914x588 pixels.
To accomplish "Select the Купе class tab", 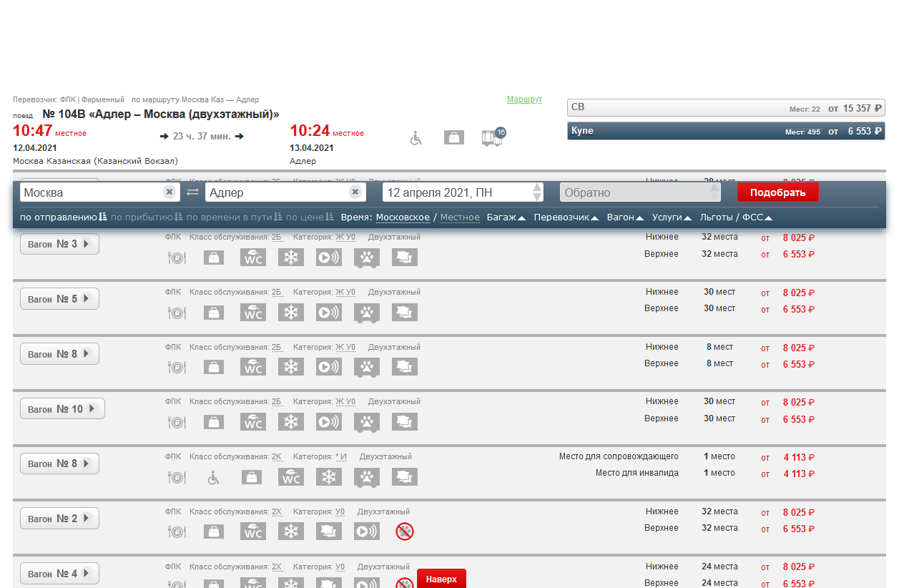I will point(725,131).
